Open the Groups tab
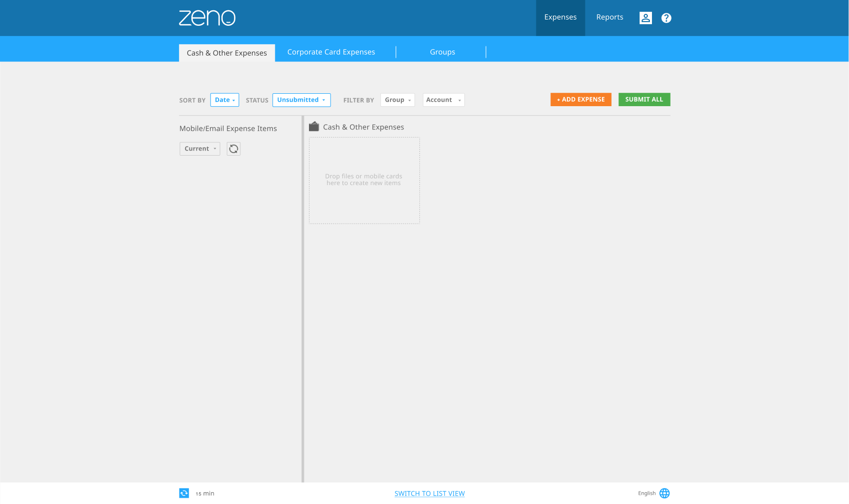This screenshot has width=849, height=504. pyautogui.click(x=442, y=52)
